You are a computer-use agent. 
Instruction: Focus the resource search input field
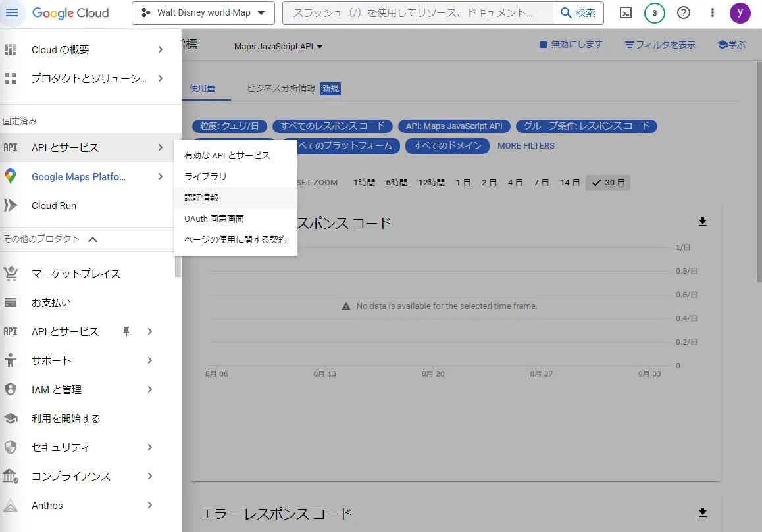[418, 13]
